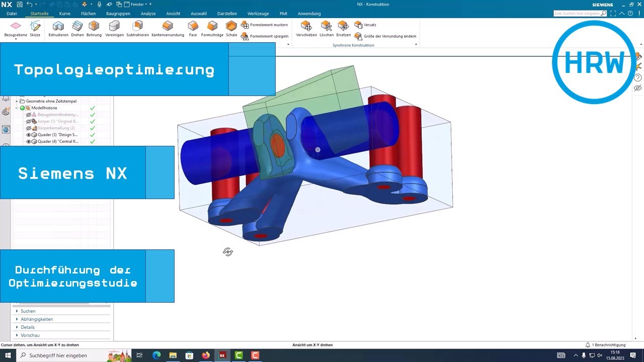Hide the Quader (4) Central body

29,141
